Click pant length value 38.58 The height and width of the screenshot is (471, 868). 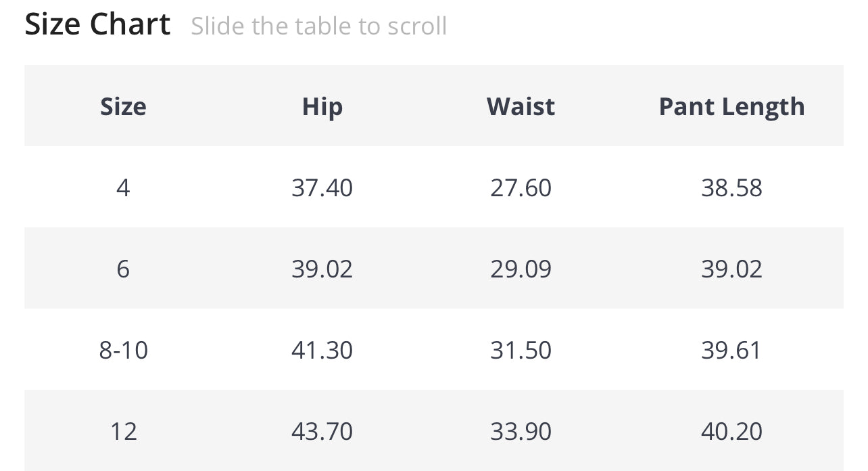tap(731, 187)
